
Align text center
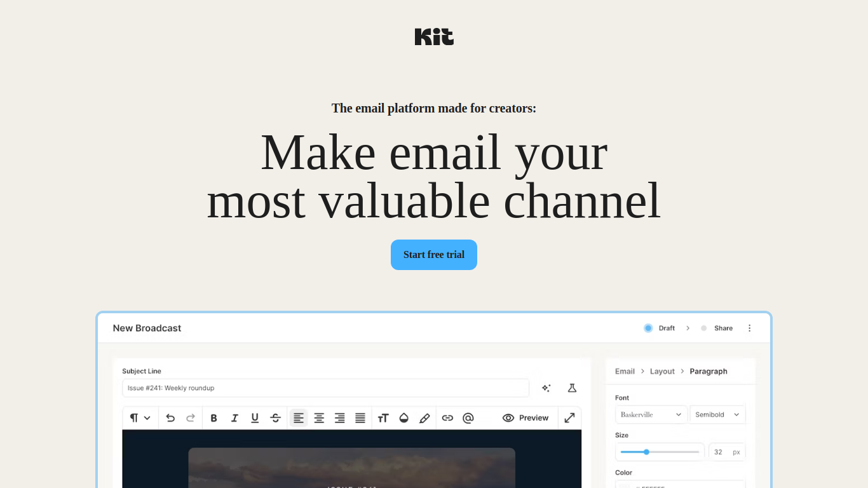[x=319, y=417]
